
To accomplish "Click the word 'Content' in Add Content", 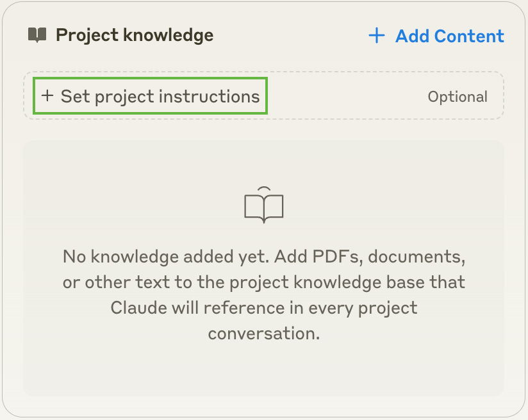I will coord(469,36).
